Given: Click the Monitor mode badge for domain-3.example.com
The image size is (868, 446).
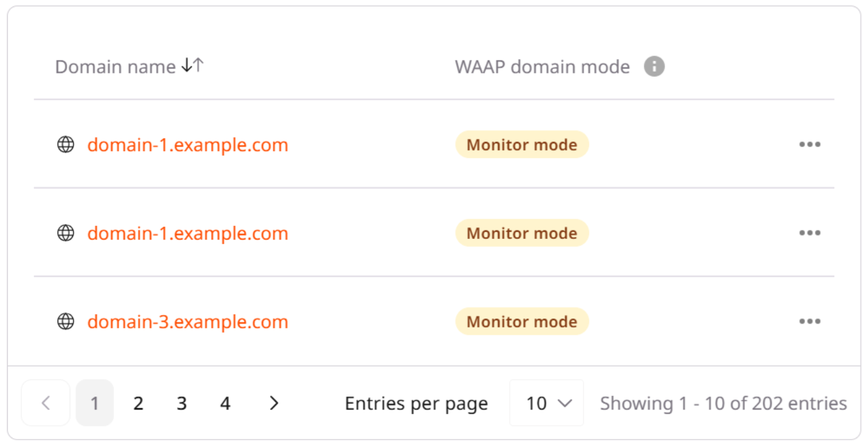Looking at the screenshot, I should (521, 321).
